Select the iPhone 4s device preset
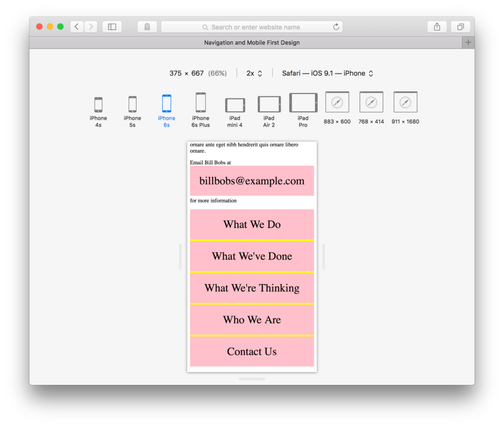Viewport: 504px width, 427px height. (x=98, y=112)
